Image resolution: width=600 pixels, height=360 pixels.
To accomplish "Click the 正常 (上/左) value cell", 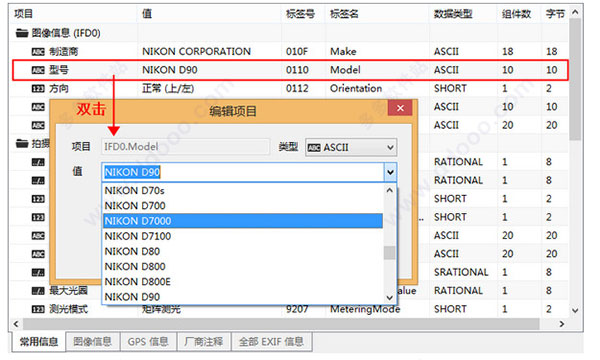I will tap(168, 89).
